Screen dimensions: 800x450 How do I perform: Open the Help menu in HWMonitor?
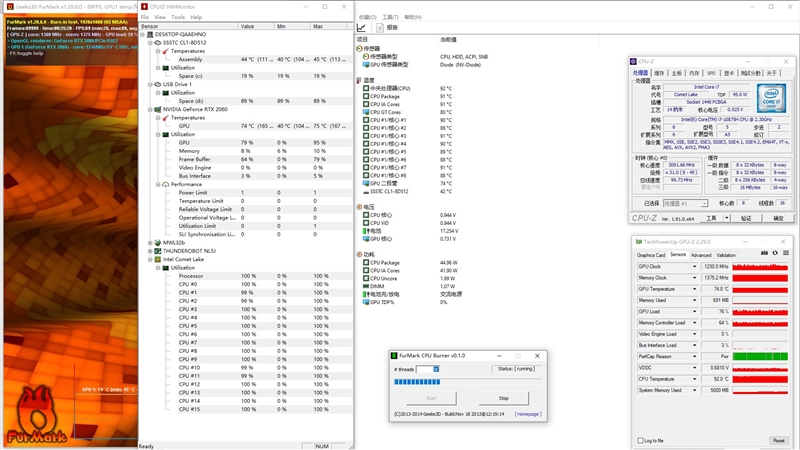coord(196,17)
